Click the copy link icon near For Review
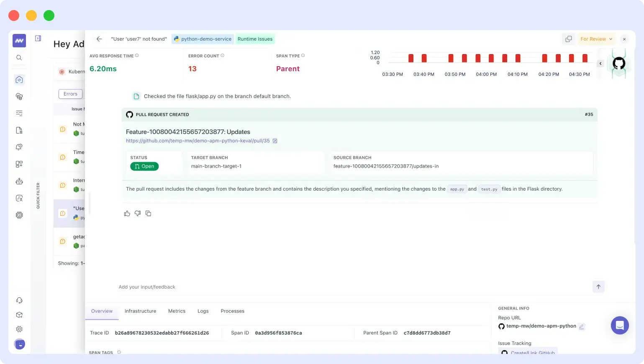This screenshot has height=364, width=644. (x=568, y=39)
